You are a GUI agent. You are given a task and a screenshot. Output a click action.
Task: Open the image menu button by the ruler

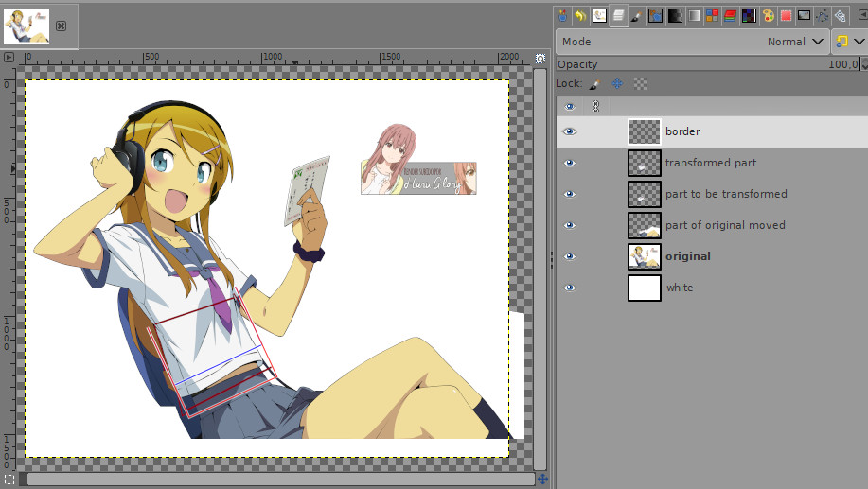pyautogui.click(x=9, y=58)
